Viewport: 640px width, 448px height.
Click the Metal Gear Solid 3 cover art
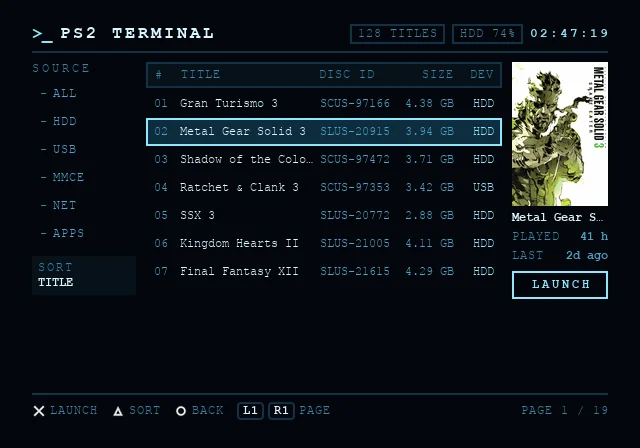pos(560,134)
